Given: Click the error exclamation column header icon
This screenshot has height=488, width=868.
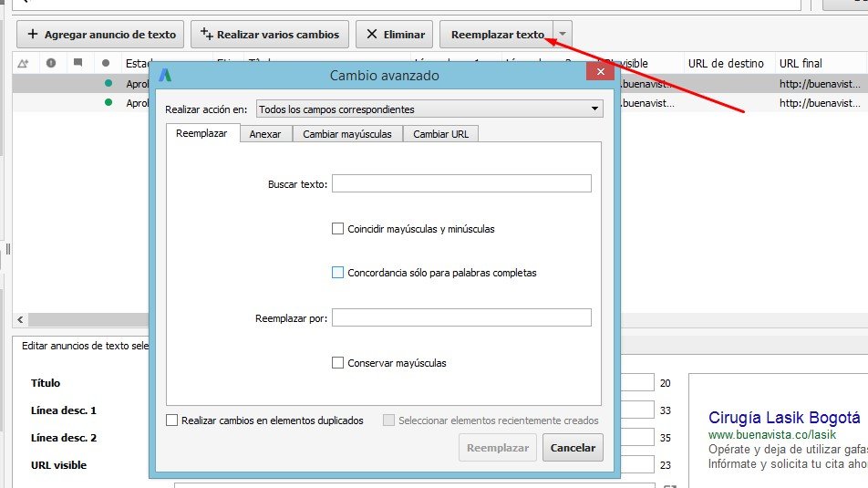Looking at the screenshot, I should (x=51, y=63).
